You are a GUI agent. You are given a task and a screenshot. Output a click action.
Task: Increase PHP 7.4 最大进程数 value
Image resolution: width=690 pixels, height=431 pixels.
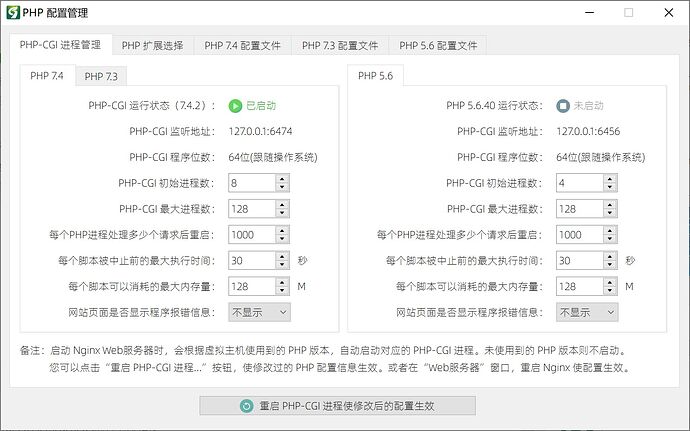point(282,205)
